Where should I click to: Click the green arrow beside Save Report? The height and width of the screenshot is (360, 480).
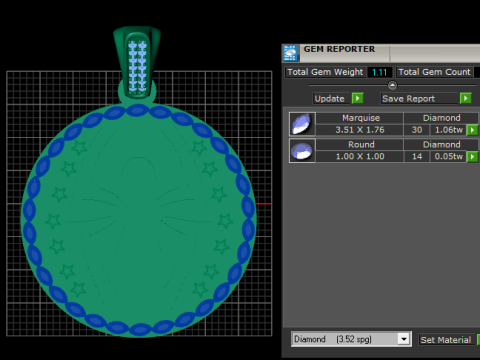tap(465, 98)
